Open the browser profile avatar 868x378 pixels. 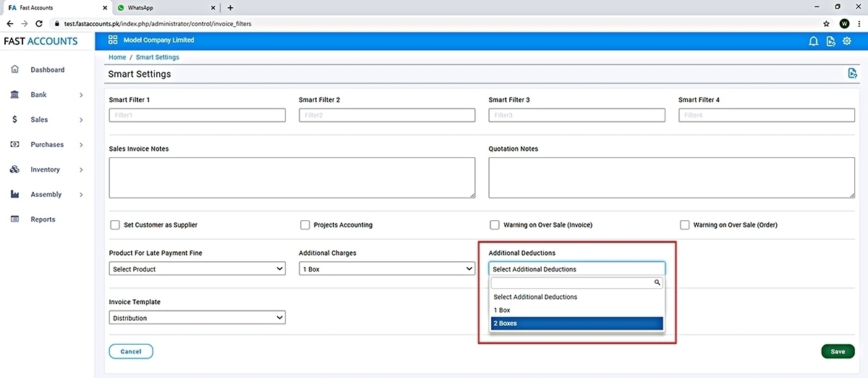point(844,23)
